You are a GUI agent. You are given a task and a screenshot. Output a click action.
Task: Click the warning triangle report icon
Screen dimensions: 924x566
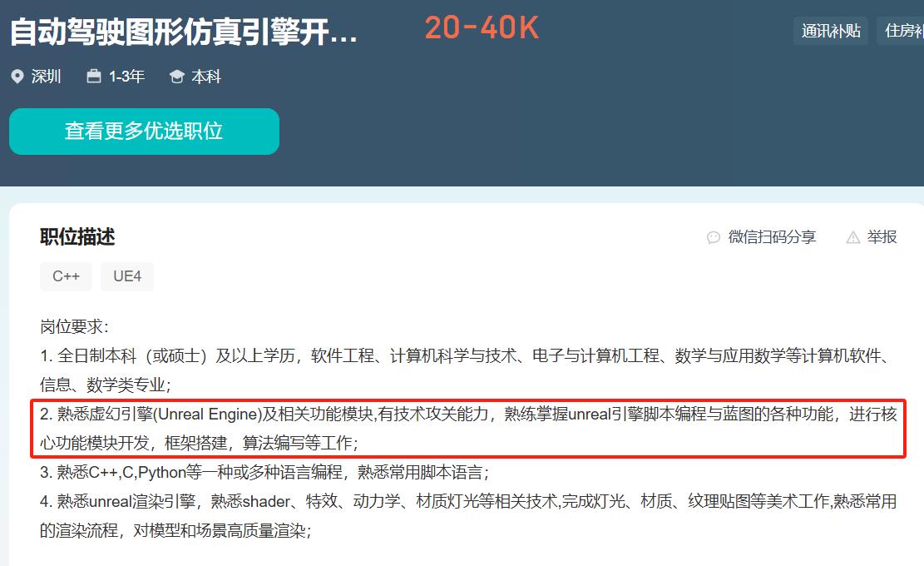(x=852, y=237)
